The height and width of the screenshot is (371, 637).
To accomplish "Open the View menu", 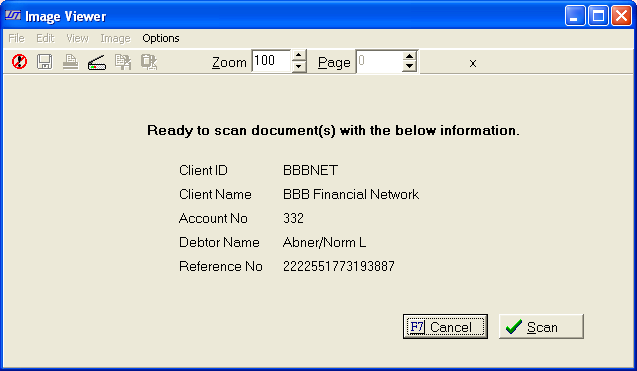I will click(x=77, y=38).
